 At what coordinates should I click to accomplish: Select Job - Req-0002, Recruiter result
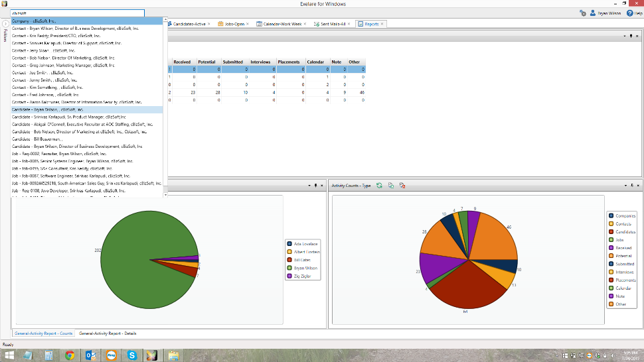coord(87,154)
